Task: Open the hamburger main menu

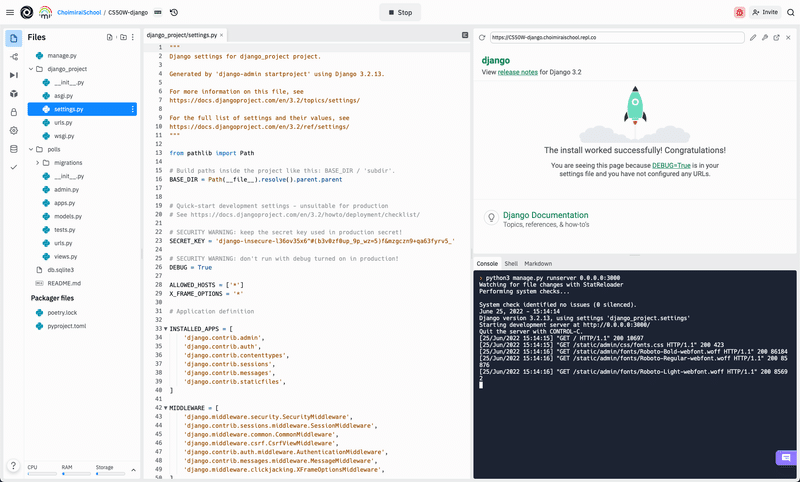Action: point(10,12)
